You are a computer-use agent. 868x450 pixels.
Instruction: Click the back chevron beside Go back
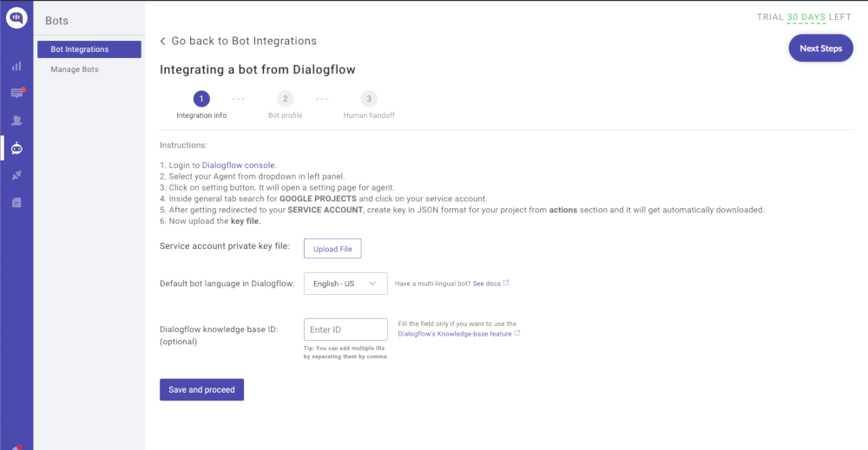tap(163, 41)
